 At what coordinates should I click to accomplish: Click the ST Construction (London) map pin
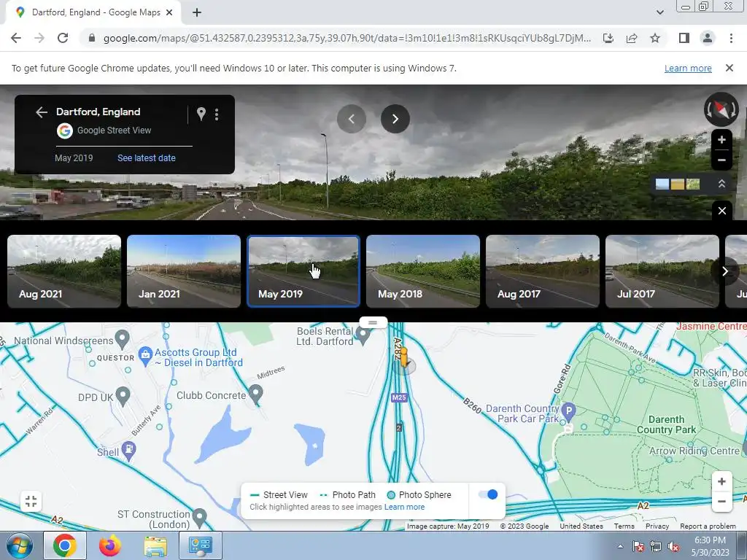[200, 517]
